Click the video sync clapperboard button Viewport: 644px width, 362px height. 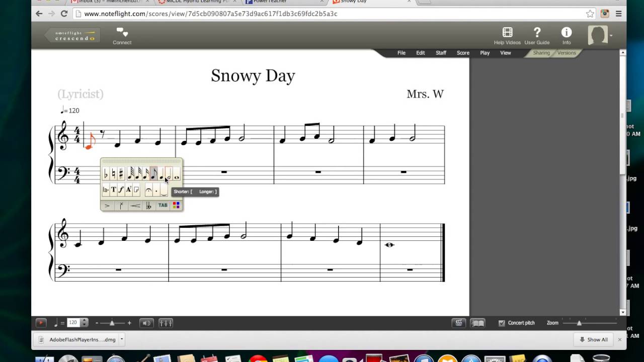458,323
